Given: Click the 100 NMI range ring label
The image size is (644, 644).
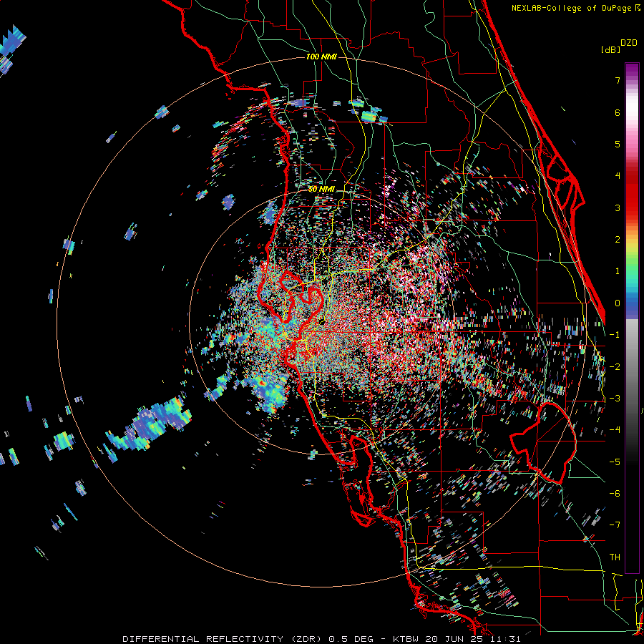Looking at the screenshot, I should coord(321,57).
